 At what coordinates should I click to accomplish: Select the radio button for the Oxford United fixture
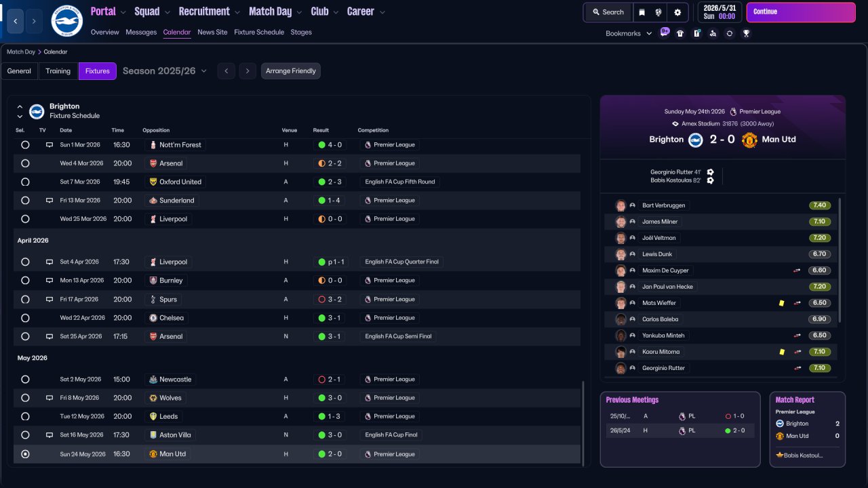click(25, 182)
